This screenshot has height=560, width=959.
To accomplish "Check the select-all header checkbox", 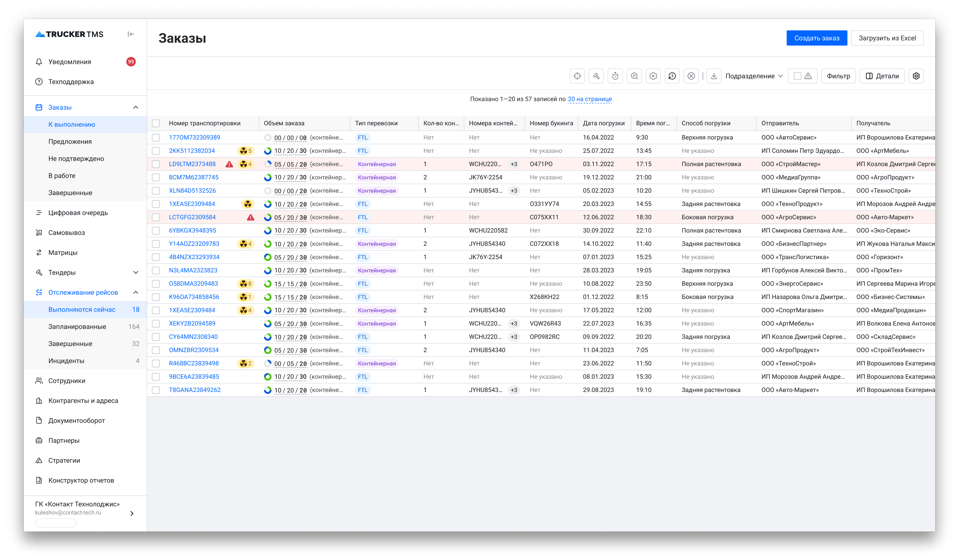I will click(156, 123).
